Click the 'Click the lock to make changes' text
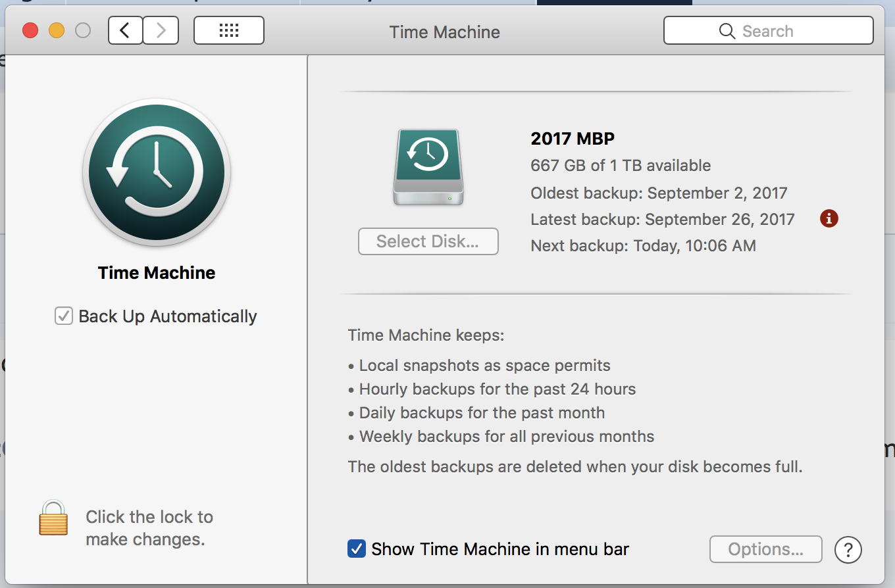 (x=149, y=528)
